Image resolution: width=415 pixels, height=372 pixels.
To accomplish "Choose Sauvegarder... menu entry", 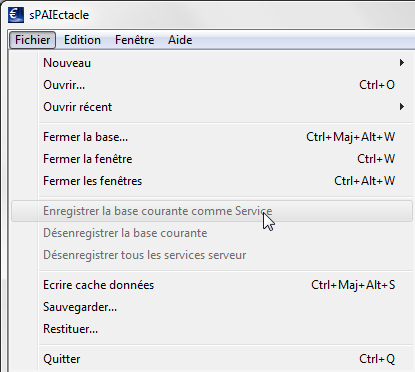I will pos(212,307).
